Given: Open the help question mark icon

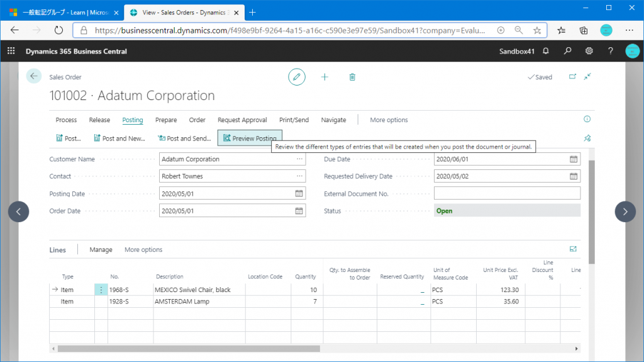Looking at the screenshot, I should pyautogui.click(x=610, y=51).
